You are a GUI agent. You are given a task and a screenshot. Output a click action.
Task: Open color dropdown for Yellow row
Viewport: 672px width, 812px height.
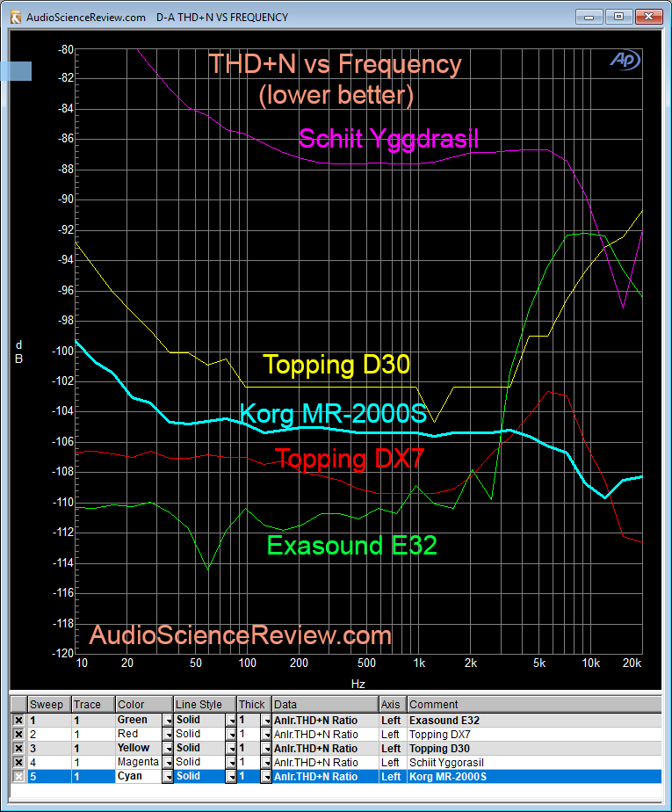coord(168,749)
